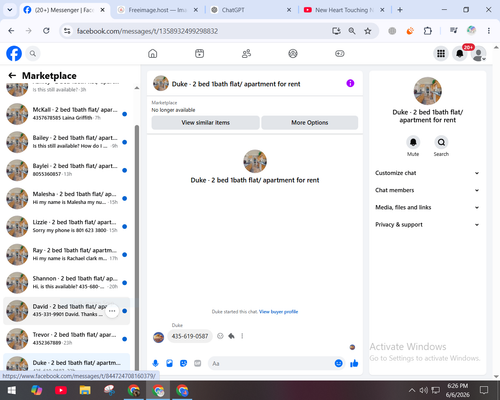Open the emoji picker in message box

click(338, 363)
